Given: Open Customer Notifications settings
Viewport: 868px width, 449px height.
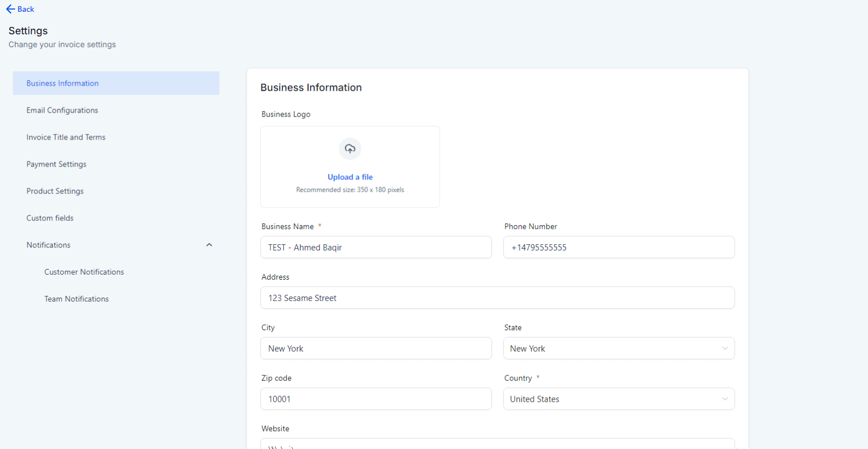Looking at the screenshot, I should point(84,272).
